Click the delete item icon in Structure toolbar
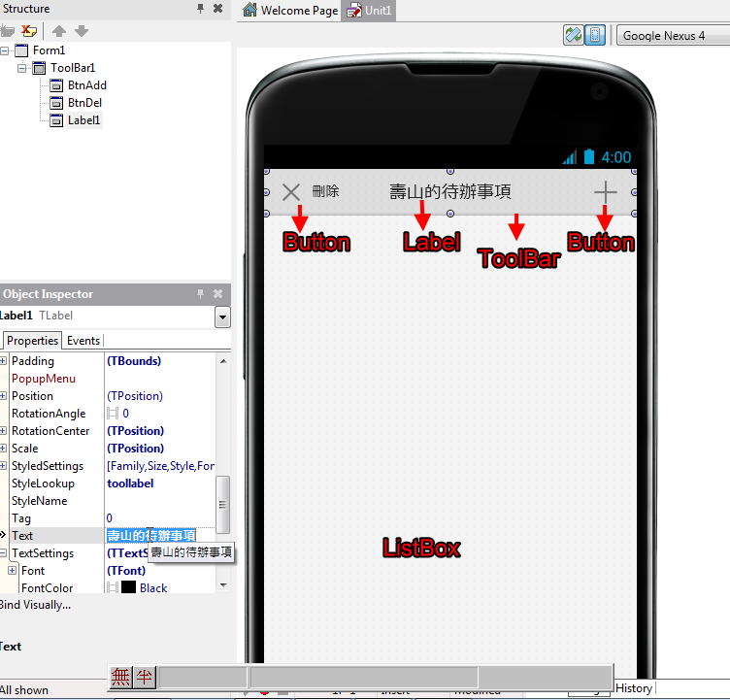 pyautogui.click(x=29, y=31)
